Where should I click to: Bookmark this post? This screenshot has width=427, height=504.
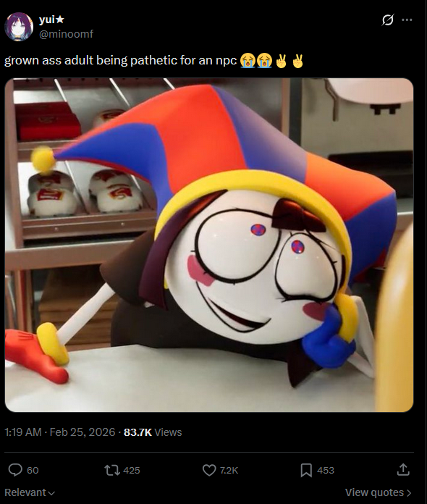tap(306, 470)
